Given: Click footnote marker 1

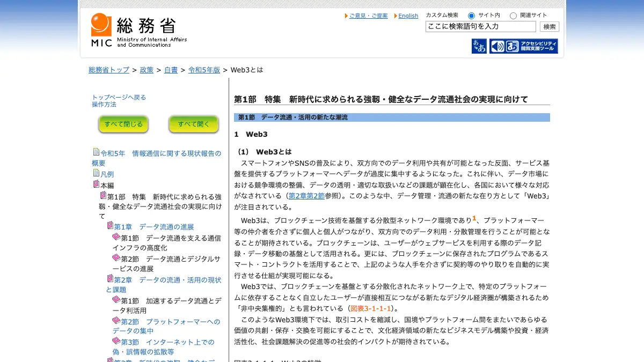Looking at the screenshot, I should tap(474, 218).
